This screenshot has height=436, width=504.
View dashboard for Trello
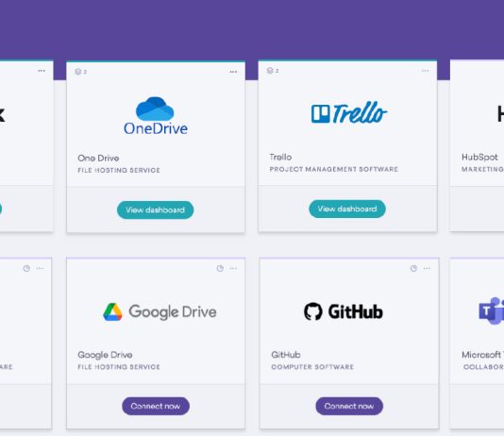pos(347,209)
